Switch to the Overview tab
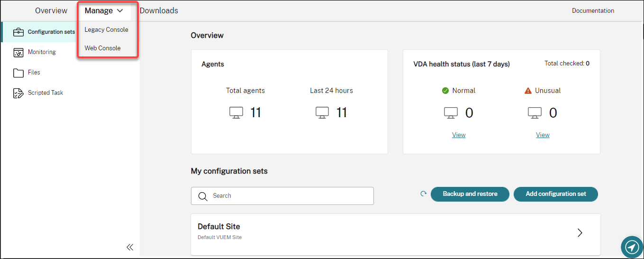The image size is (644, 259). 51,10
